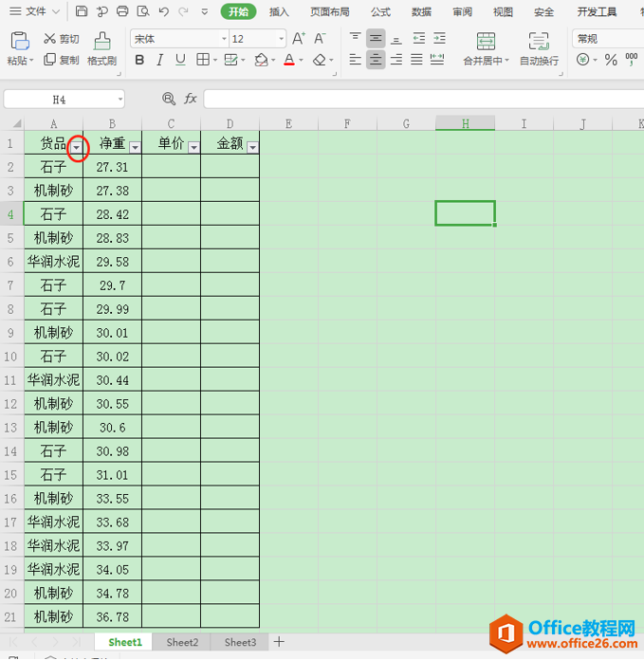Open filter dropdown on 单价 header

pyautogui.click(x=193, y=147)
